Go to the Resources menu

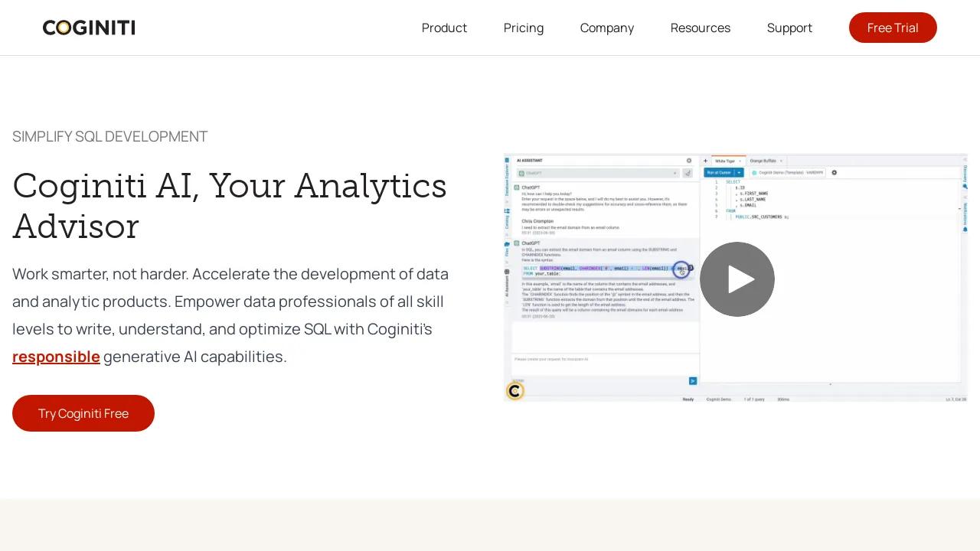(701, 28)
